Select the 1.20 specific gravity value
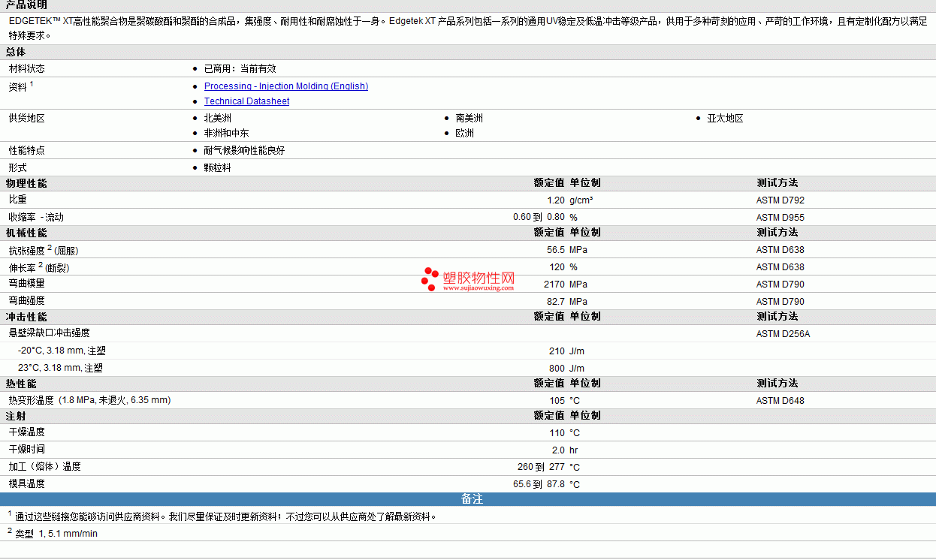Viewport: 936px width, 560px height. point(556,200)
